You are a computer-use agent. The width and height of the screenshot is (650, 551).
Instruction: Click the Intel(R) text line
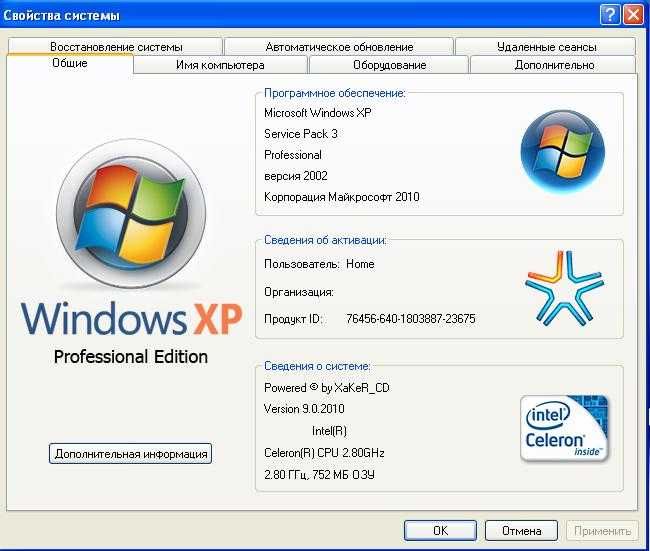(329, 431)
